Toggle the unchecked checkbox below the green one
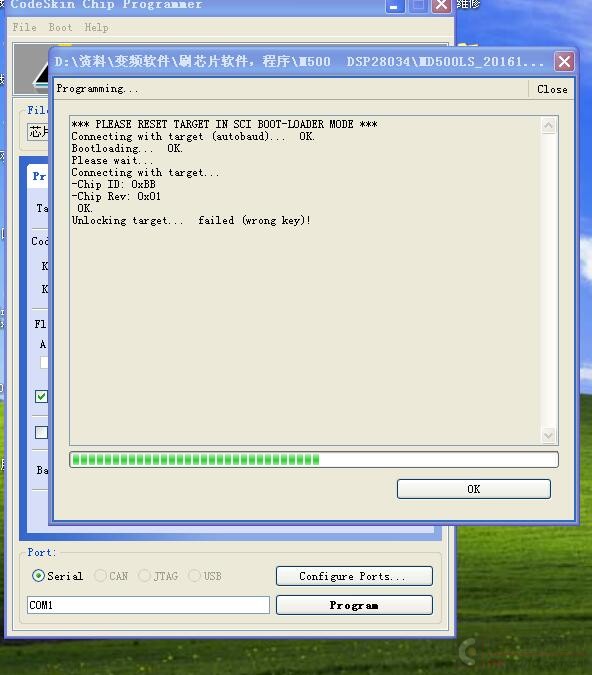This screenshot has height=675, width=592. pyautogui.click(x=41, y=432)
